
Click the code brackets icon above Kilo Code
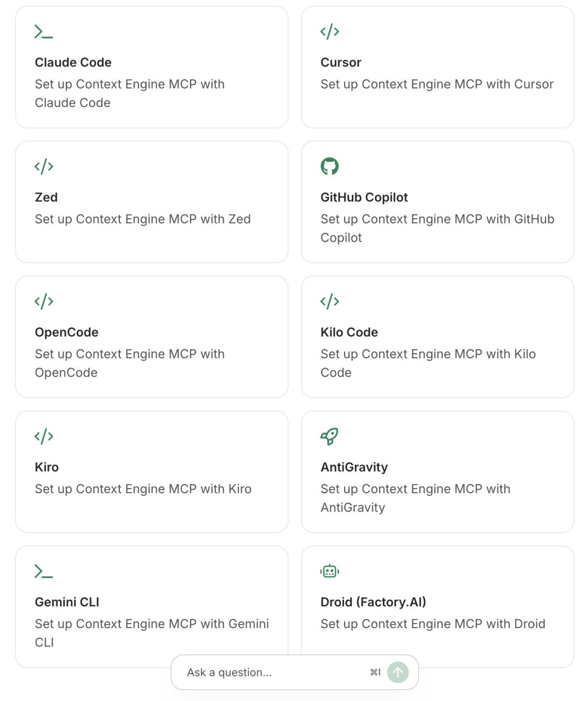[x=329, y=302]
